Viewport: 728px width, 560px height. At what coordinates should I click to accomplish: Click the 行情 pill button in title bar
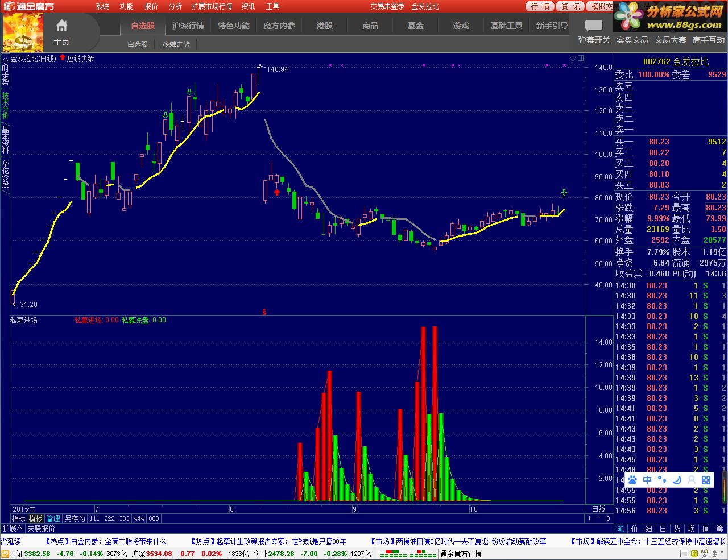pos(540,6)
